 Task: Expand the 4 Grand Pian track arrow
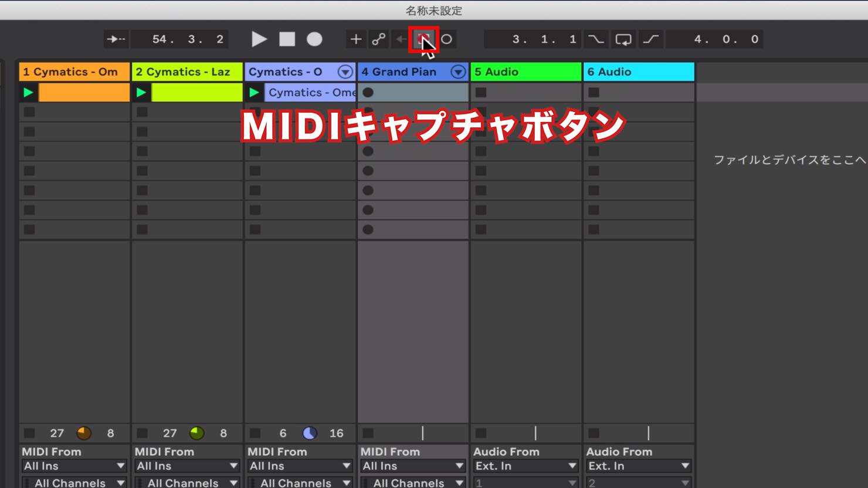pos(458,72)
